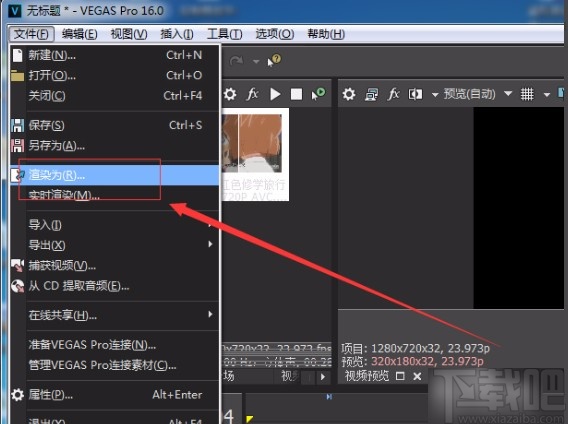Open video output fx icon
Viewport: 568px width, 424px height.
click(394, 95)
